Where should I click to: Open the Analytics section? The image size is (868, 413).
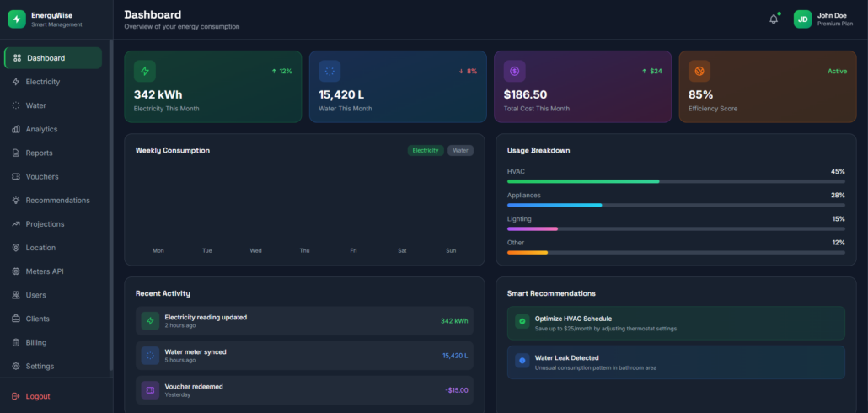53,130
